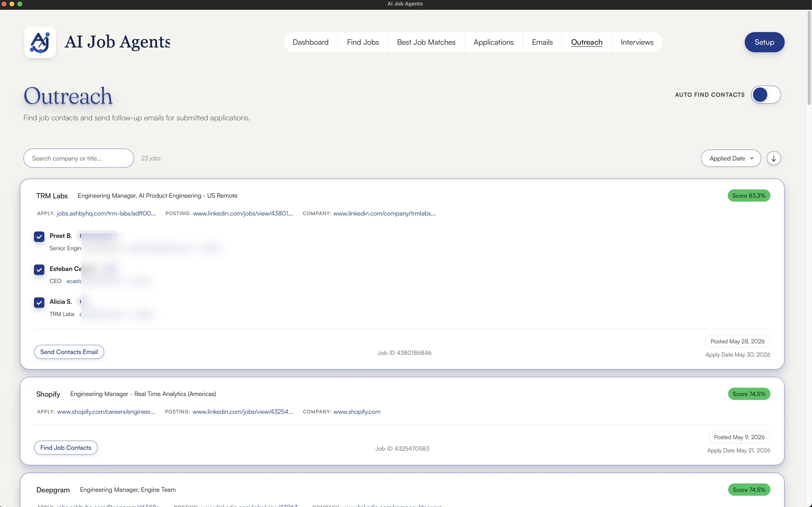Image resolution: width=812 pixels, height=507 pixels.
Task: Click 'Job ID 4380186846' text
Action: click(404, 353)
